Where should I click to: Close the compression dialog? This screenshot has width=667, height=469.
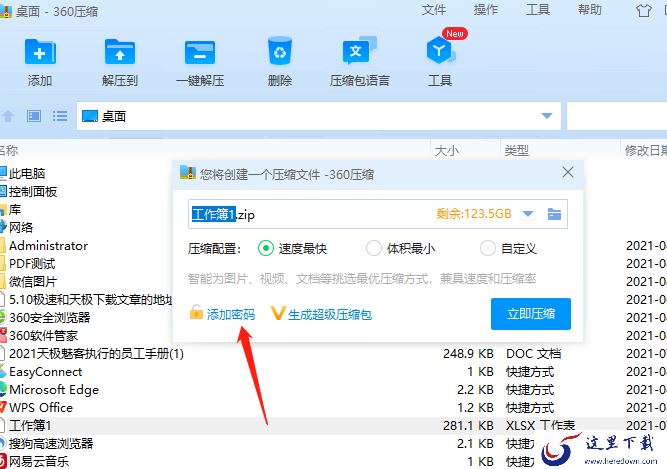pyautogui.click(x=568, y=172)
